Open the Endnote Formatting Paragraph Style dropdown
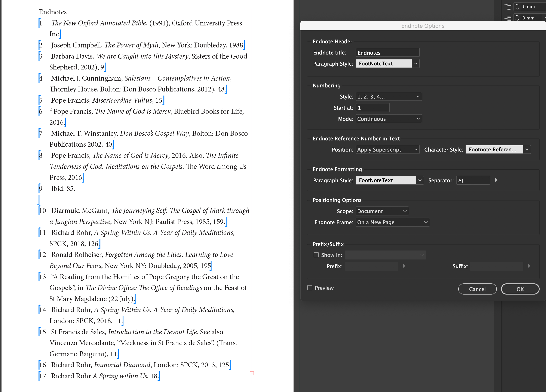This screenshot has width=546, height=392. click(389, 180)
